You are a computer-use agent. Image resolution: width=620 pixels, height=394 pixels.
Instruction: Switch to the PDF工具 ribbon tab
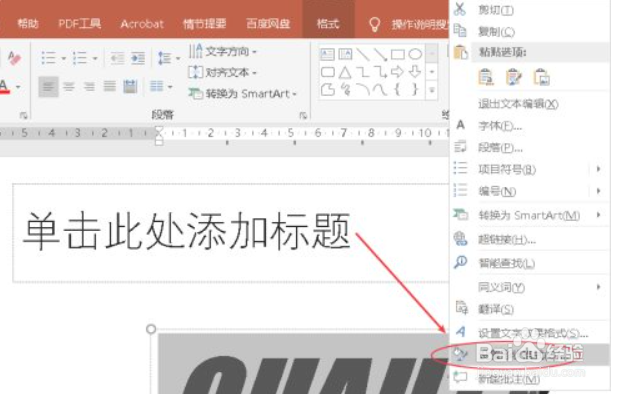click(x=79, y=24)
